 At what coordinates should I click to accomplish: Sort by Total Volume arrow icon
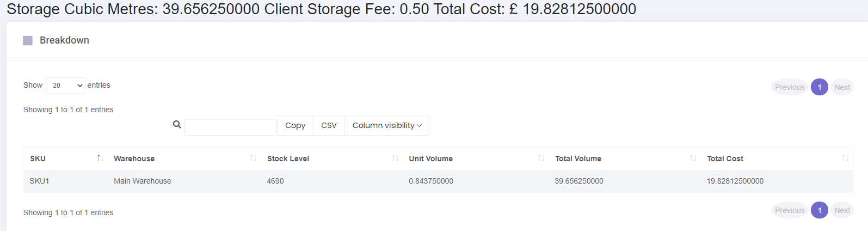point(693,158)
